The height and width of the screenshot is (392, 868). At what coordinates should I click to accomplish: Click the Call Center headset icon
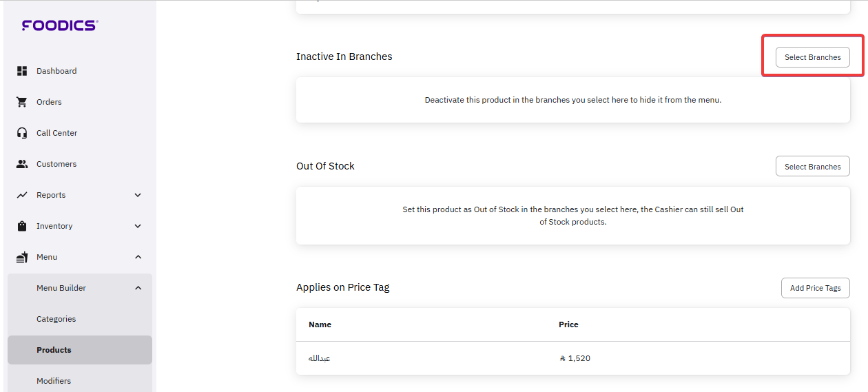22,133
